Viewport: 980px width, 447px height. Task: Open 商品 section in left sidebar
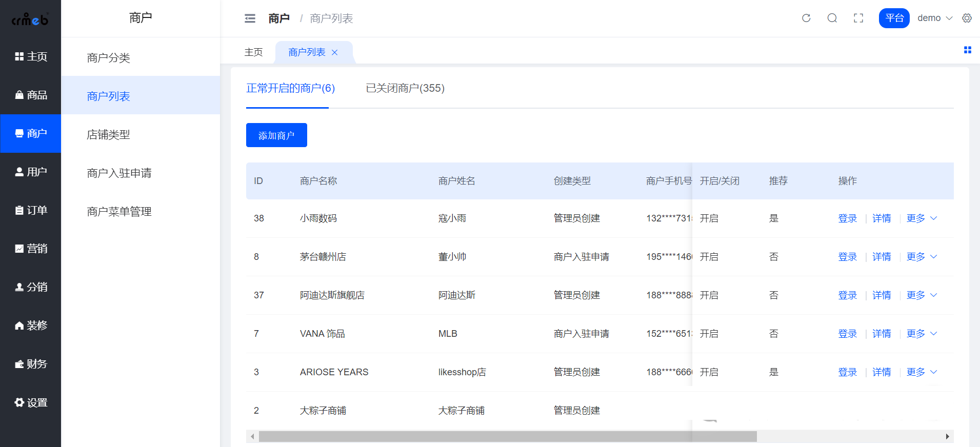click(31, 95)
